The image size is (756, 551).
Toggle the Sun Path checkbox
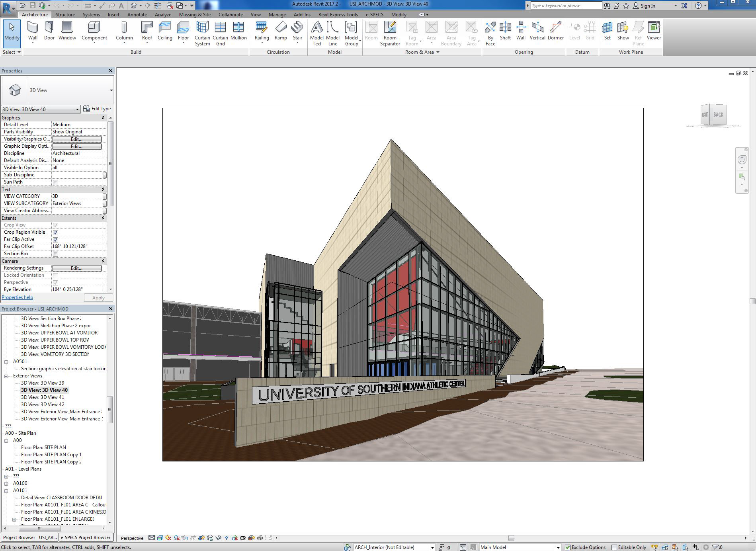click(55, 182)
